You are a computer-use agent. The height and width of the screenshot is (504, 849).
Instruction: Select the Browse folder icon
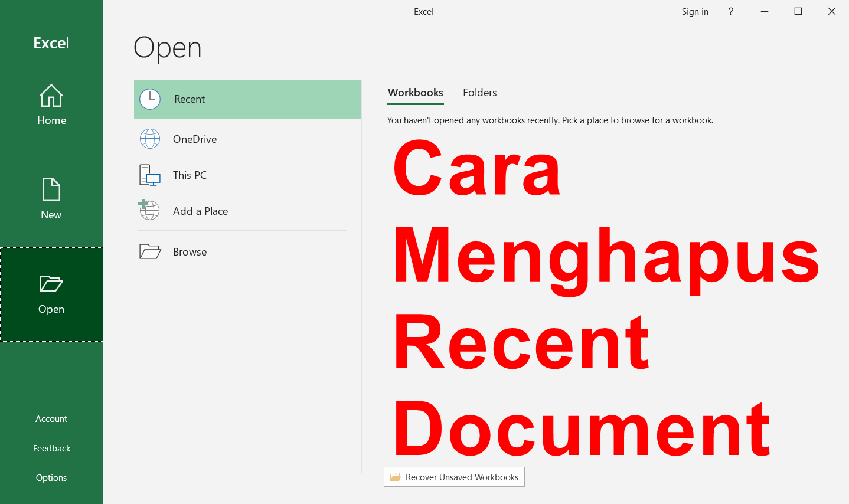tap(150, 251)
